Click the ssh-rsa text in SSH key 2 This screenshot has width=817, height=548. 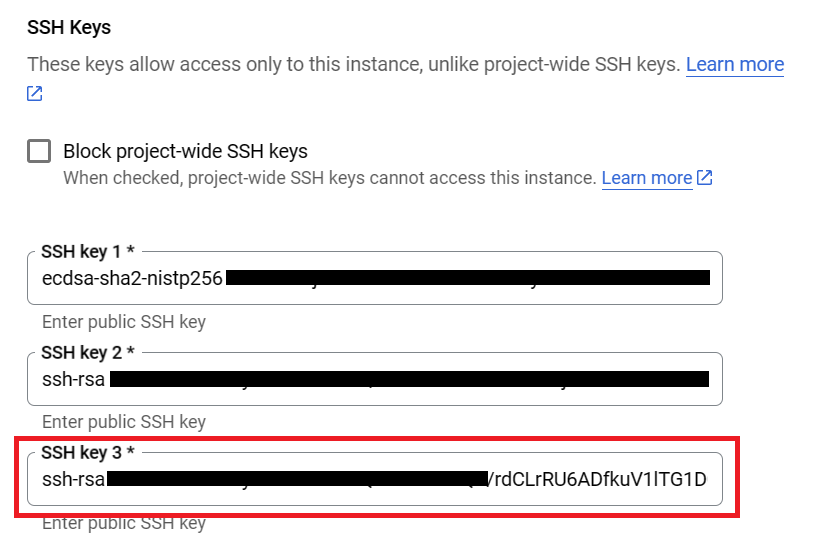click(x=73, y=379)
